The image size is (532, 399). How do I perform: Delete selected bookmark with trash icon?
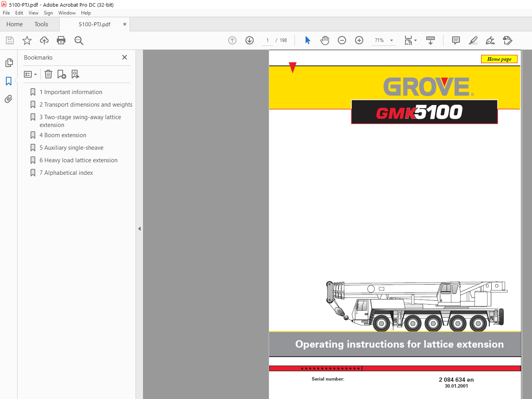48,74
